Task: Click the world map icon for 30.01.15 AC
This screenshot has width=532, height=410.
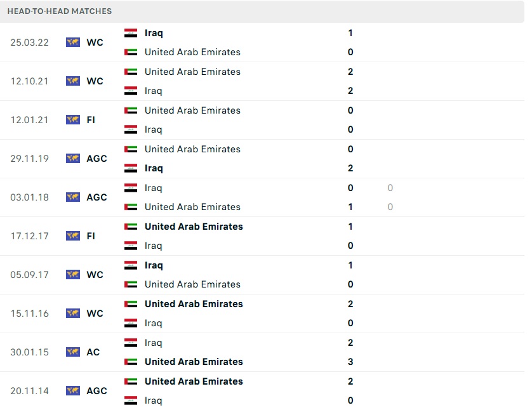Action: tap(73, 352)
